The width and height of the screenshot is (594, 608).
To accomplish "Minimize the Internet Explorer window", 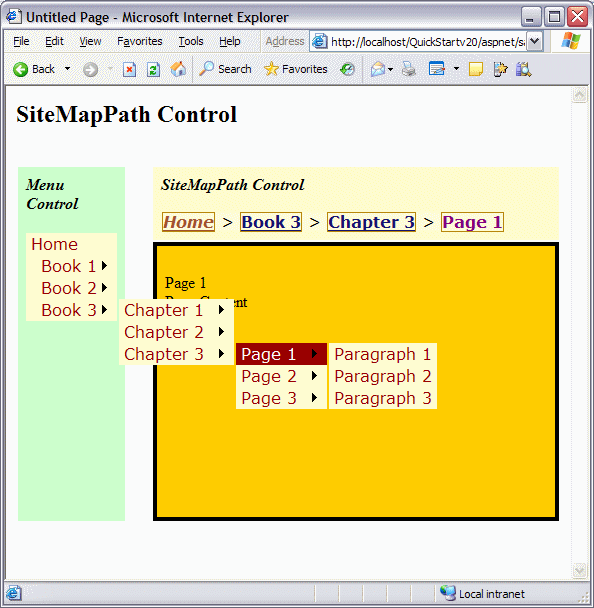I will coord(531,17).
